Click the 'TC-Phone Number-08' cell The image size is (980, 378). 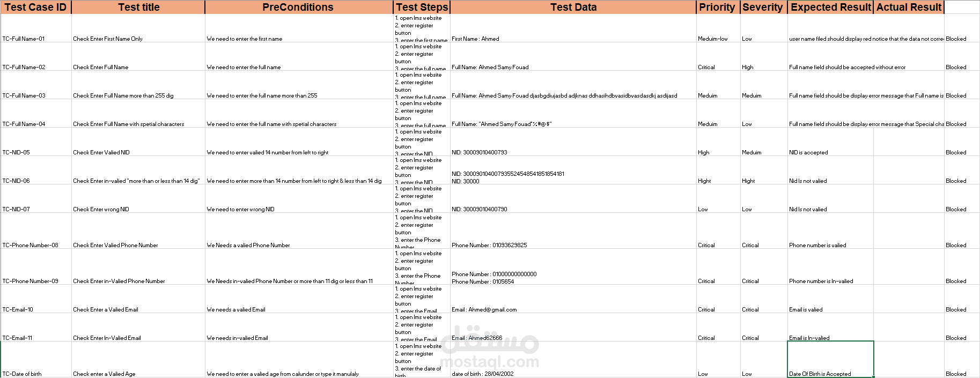point(36,231)
